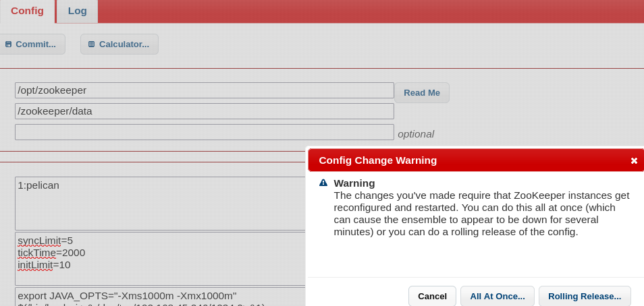The image size is (644, 306).
Task: Click the servers text area containing 1:pelican
Action: point(159,204)
